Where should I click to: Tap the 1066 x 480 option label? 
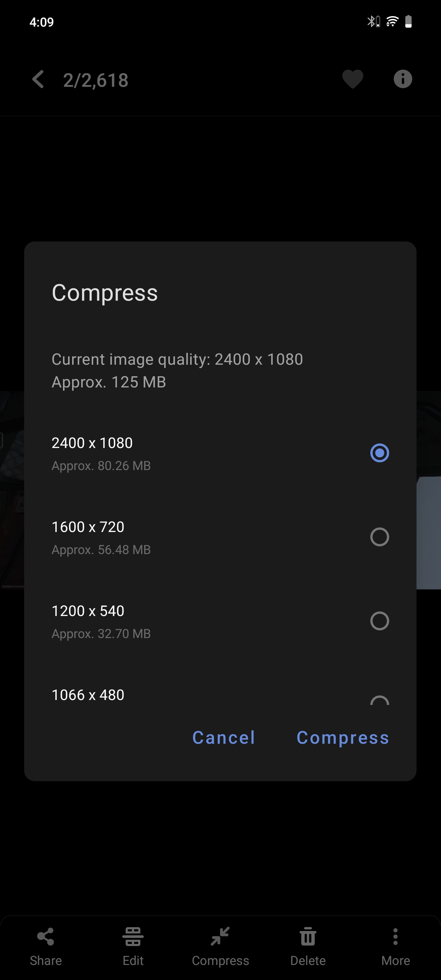(x=88, y=695)
